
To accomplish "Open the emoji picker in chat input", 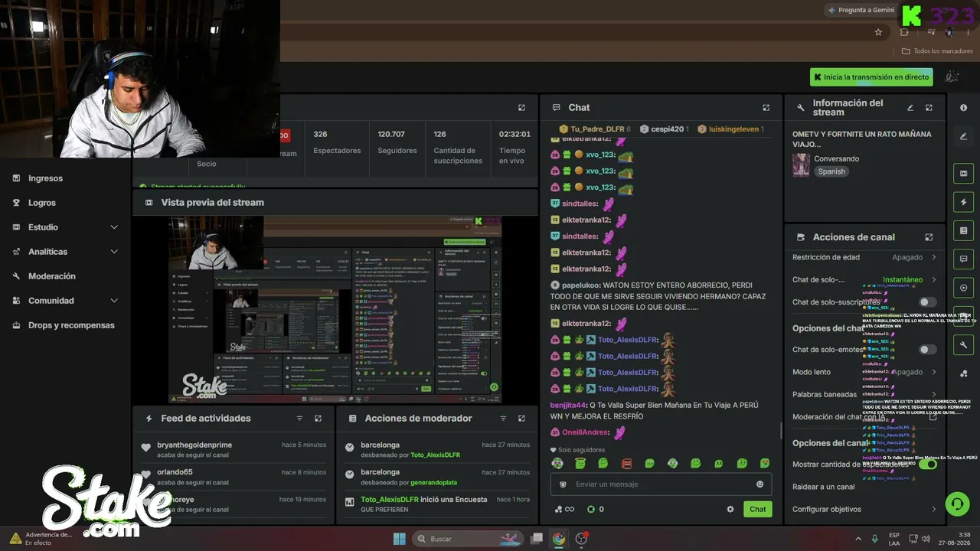I will [x=760, y=484].
